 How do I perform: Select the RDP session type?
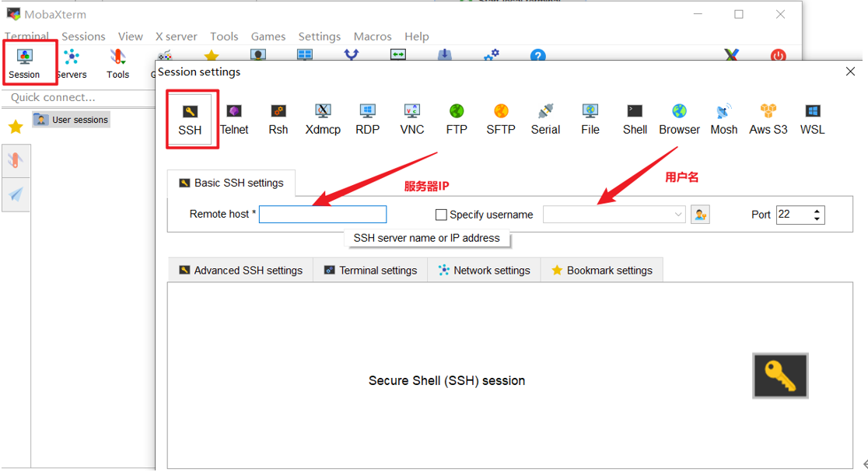(368, 119)
